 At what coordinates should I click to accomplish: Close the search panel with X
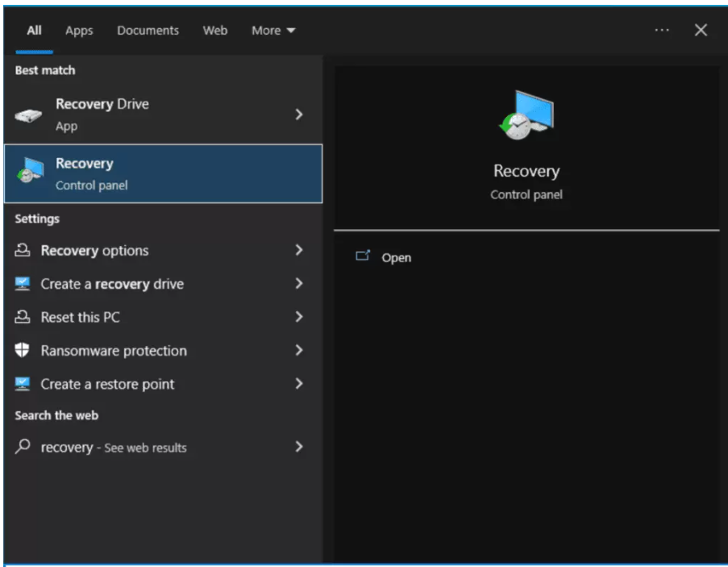(x=701, y=30)
